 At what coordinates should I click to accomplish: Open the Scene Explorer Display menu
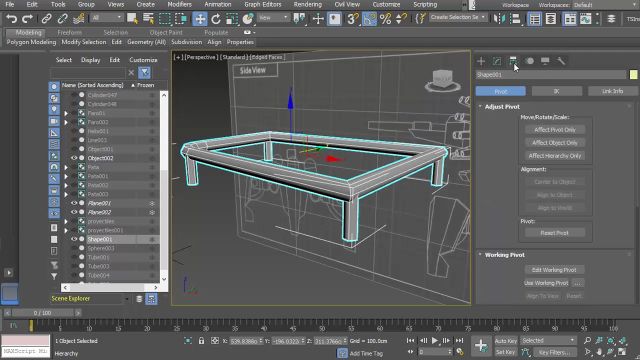[91, 60]
